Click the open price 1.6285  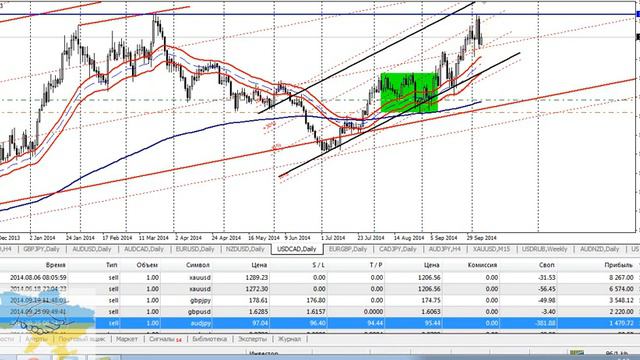(258, 312)
